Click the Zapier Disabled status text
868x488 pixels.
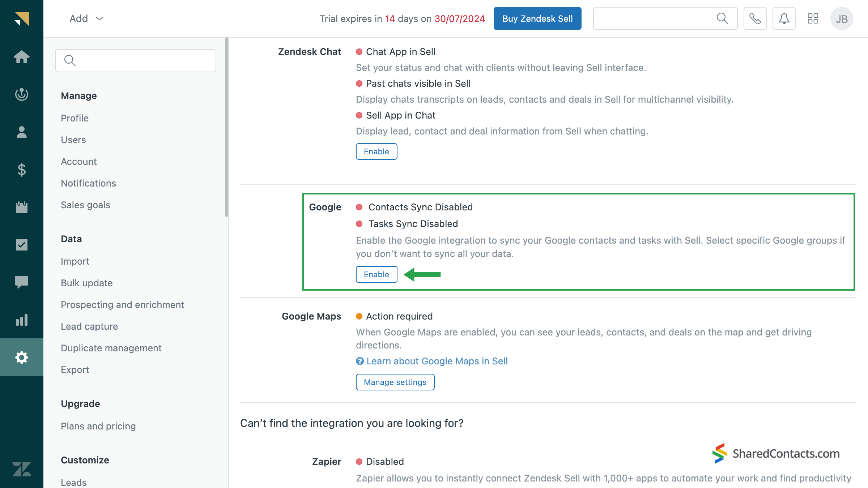point(385,462)
